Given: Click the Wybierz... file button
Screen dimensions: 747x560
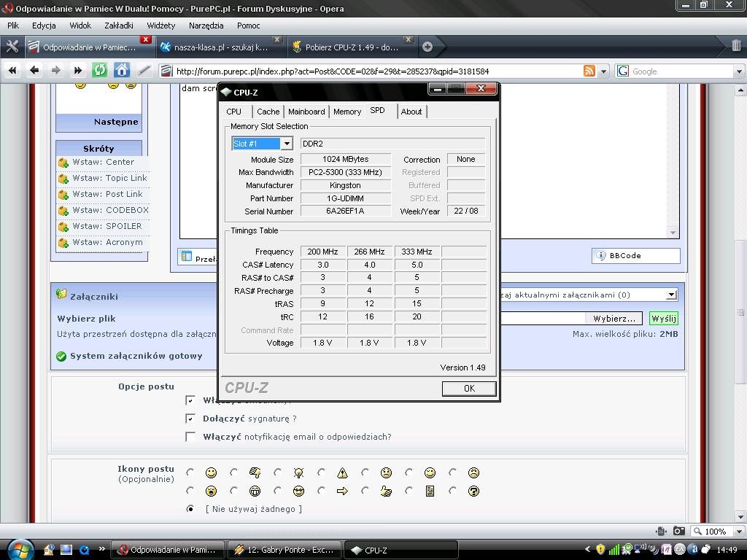Looking at the screenshot, I should click(x=614, y=319).
